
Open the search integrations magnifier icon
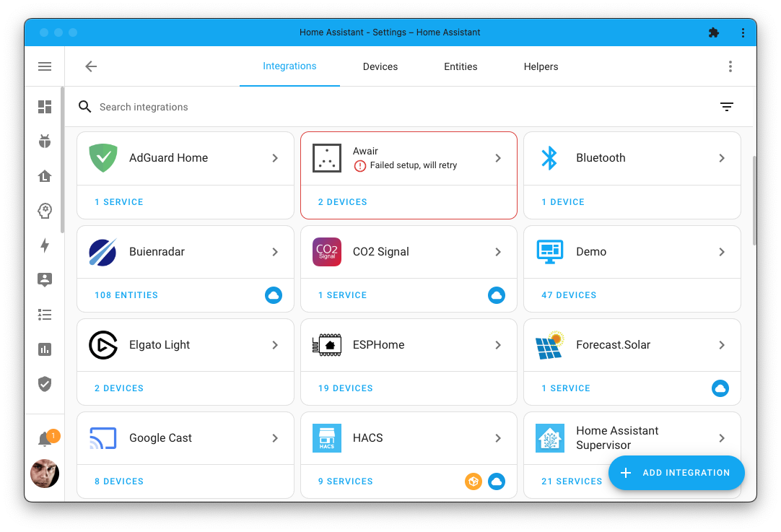(84, 106)
